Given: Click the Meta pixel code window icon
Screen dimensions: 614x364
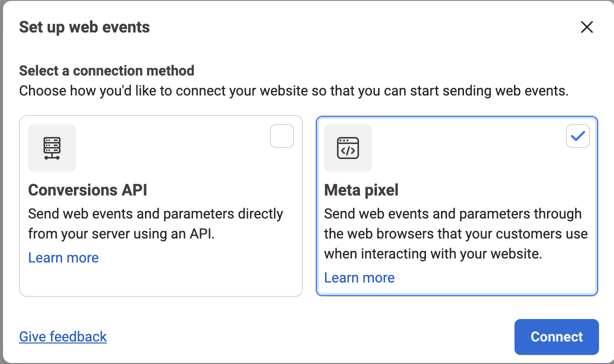Looking at the screenshot, I should 348,148.
